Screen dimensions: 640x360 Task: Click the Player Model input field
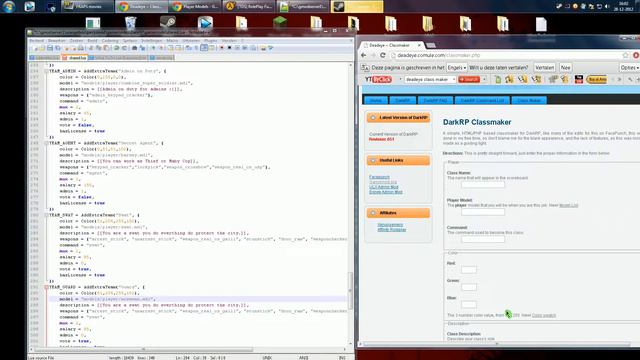(x=483, y=212)
